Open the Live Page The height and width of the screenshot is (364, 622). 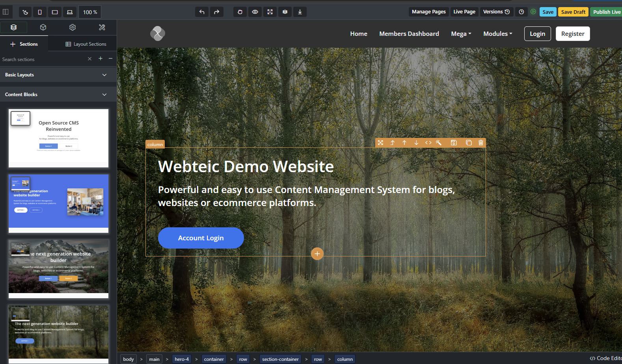[x=464, y=12]
